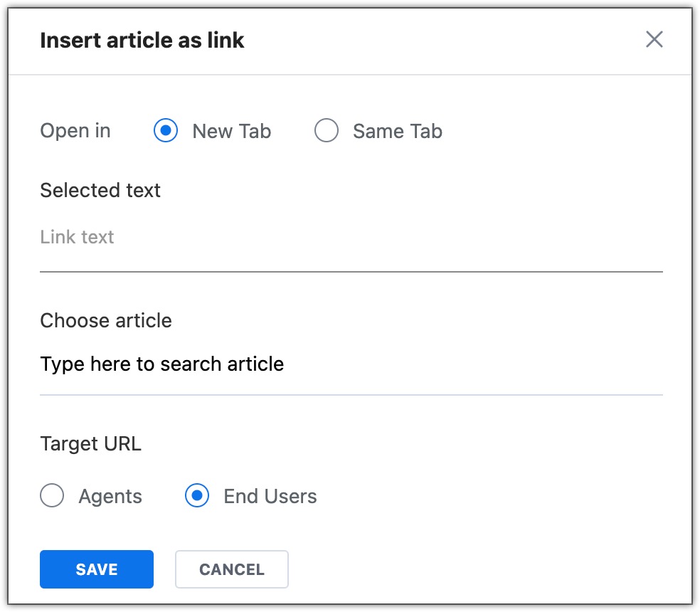Click the divider line below the article search
This screenshot has height=612, width=700.
click(351, 395)
